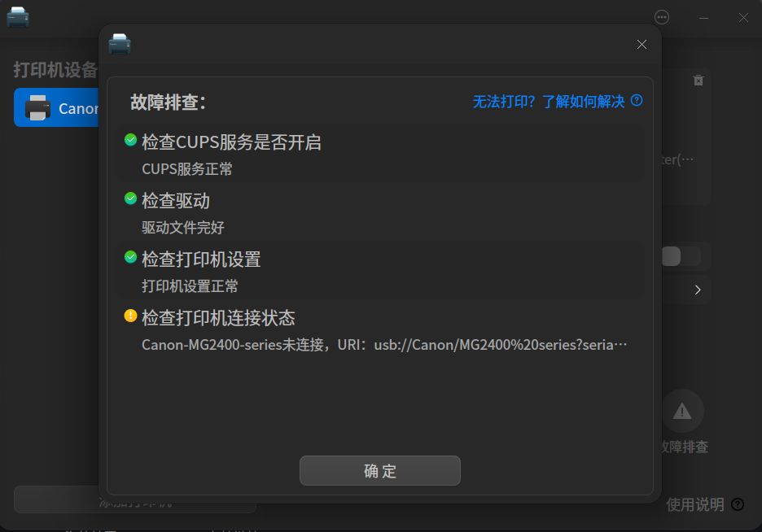This screenshot has height=532, width=762.
Task: Click the green check beside 检查CUPS服务是否开启
Action: (131, 140)
